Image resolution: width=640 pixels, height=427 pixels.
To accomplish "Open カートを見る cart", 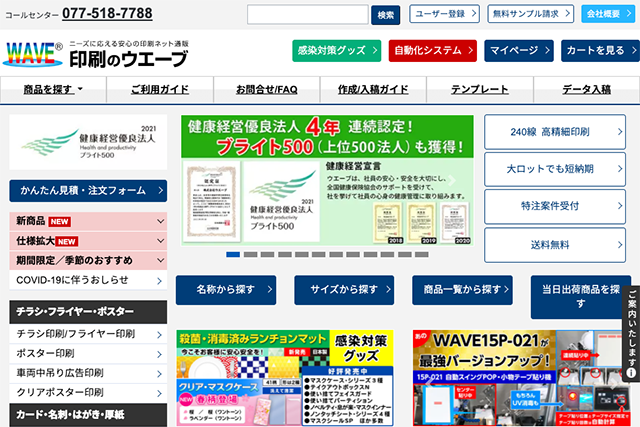I will (x=600, y=51).
